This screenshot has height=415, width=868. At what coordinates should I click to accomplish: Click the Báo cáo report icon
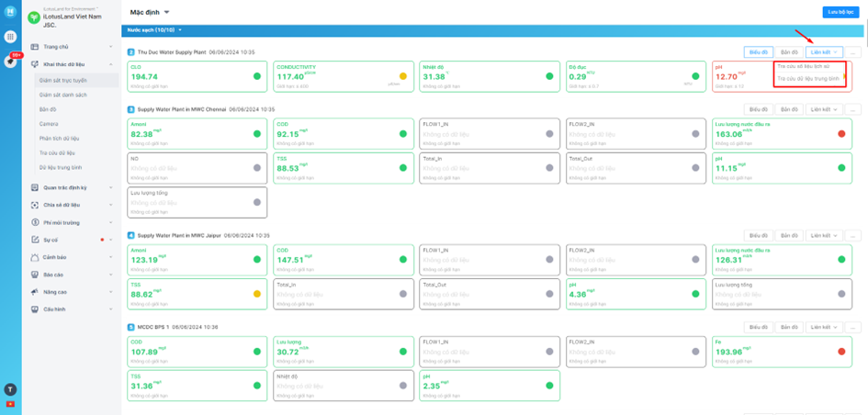tap(35, 275)
